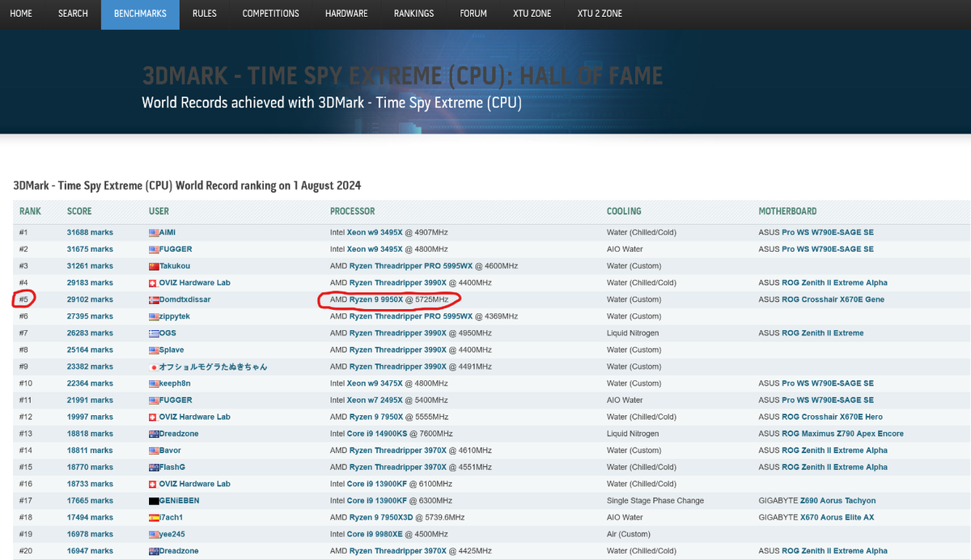
Task: Open the RANKINGS menu item
Action: (x=413, y=14)
